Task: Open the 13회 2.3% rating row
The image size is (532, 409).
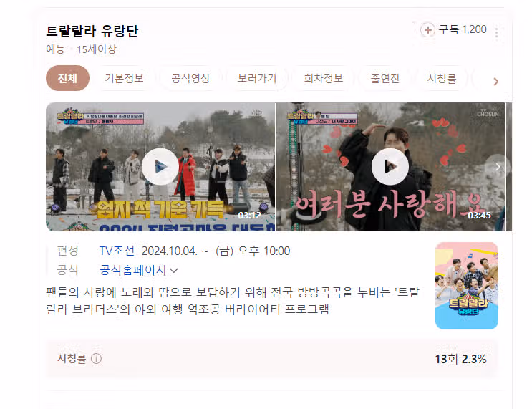Action: [272, 358]
